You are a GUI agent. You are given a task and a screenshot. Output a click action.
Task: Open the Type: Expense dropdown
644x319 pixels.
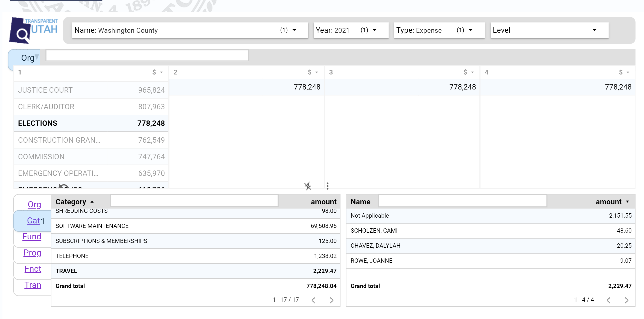tap(439, 30)
